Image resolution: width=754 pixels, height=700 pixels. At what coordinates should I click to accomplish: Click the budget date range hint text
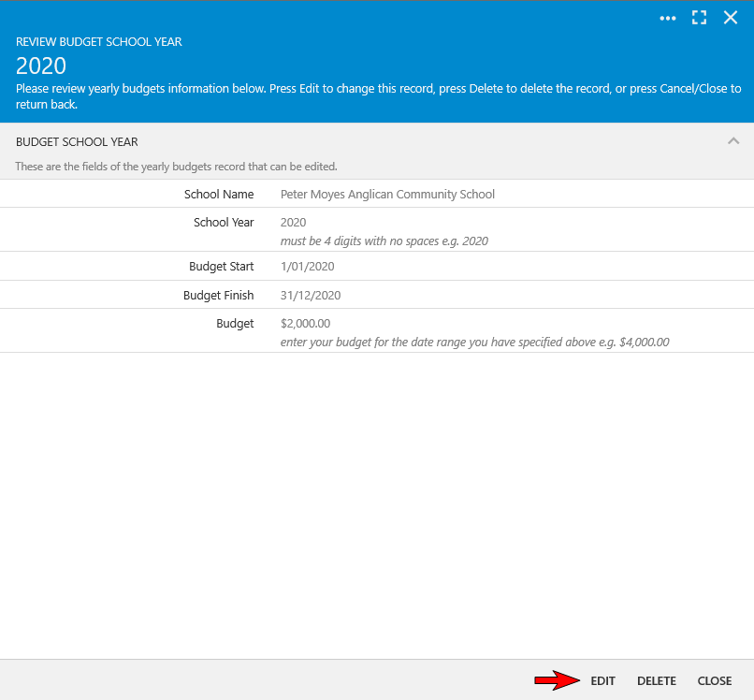pyautogui.click(x=474, y=343)
